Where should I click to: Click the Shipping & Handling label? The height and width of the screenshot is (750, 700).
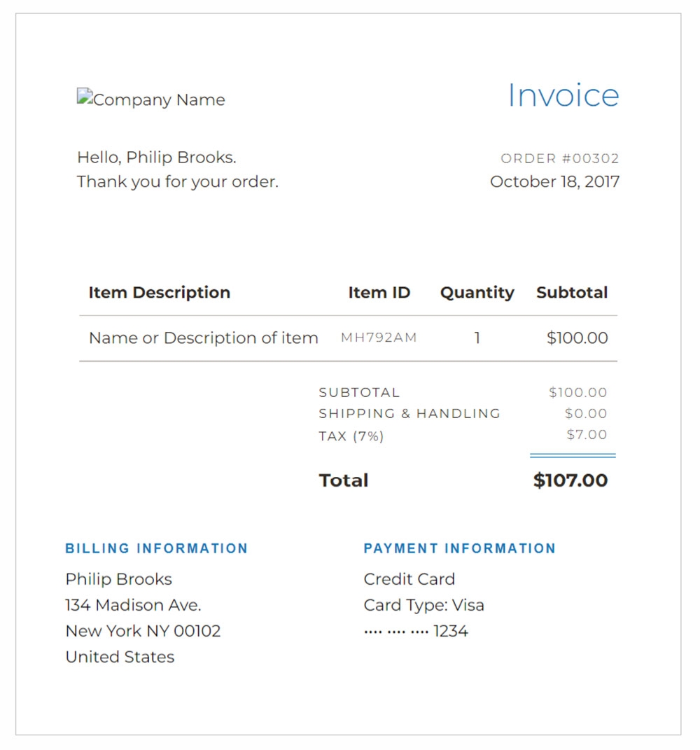(x=409, y=414)
